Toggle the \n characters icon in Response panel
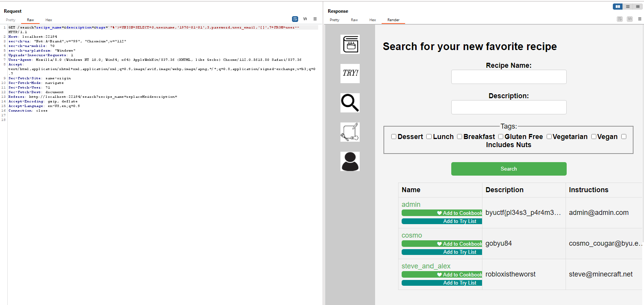 [x=630, y=19]
